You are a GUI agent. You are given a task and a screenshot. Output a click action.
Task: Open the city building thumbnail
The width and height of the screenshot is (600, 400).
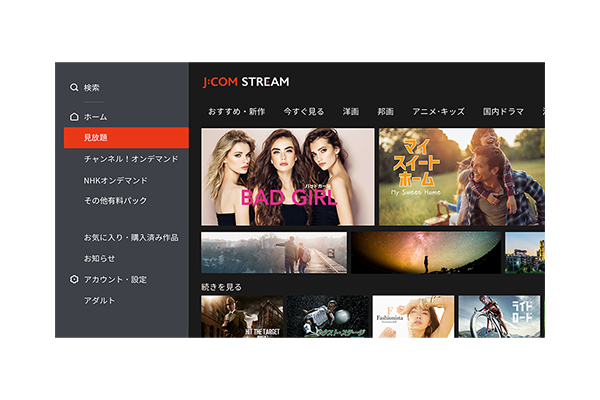[x=525, y=253]
